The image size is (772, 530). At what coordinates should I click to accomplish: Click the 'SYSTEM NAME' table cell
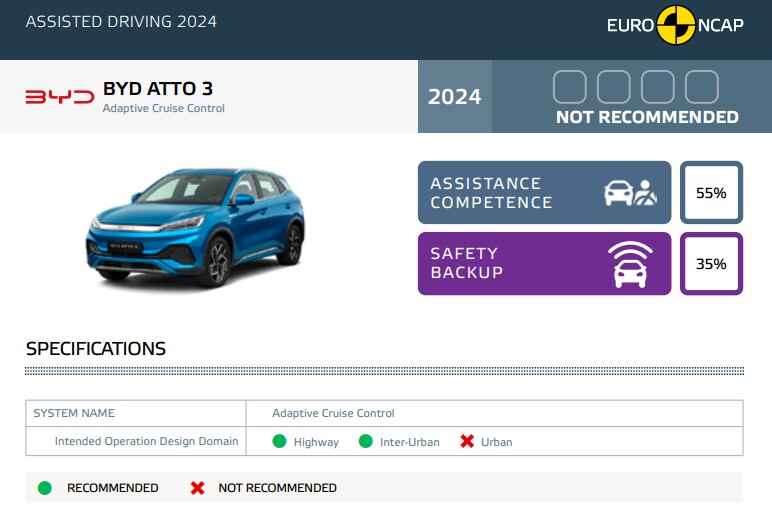tap(136, 413)
